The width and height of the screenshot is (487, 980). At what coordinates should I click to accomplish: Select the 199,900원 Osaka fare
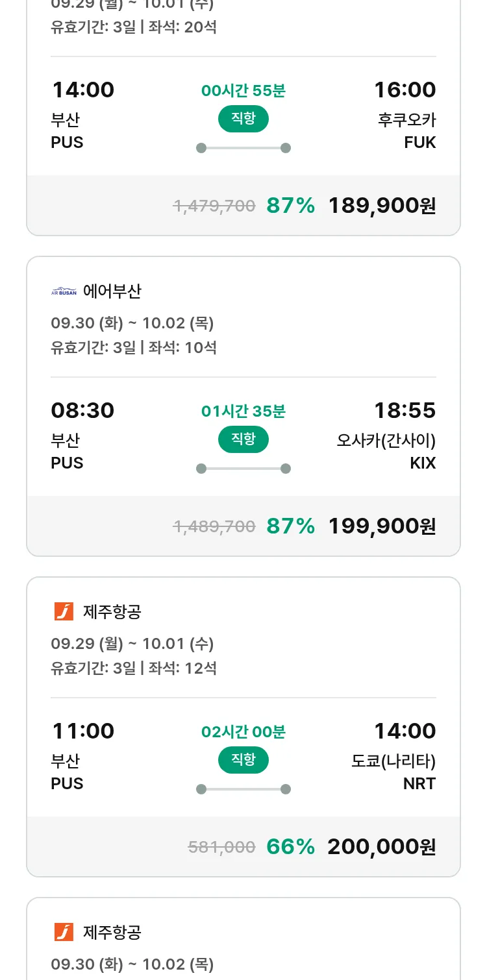pos(382,526)
